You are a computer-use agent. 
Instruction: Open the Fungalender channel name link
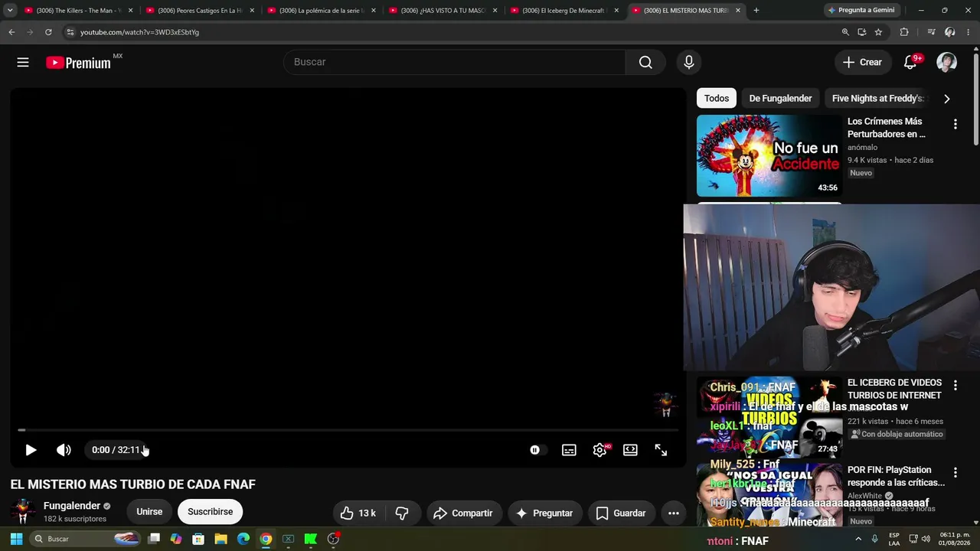click(72, 506)
